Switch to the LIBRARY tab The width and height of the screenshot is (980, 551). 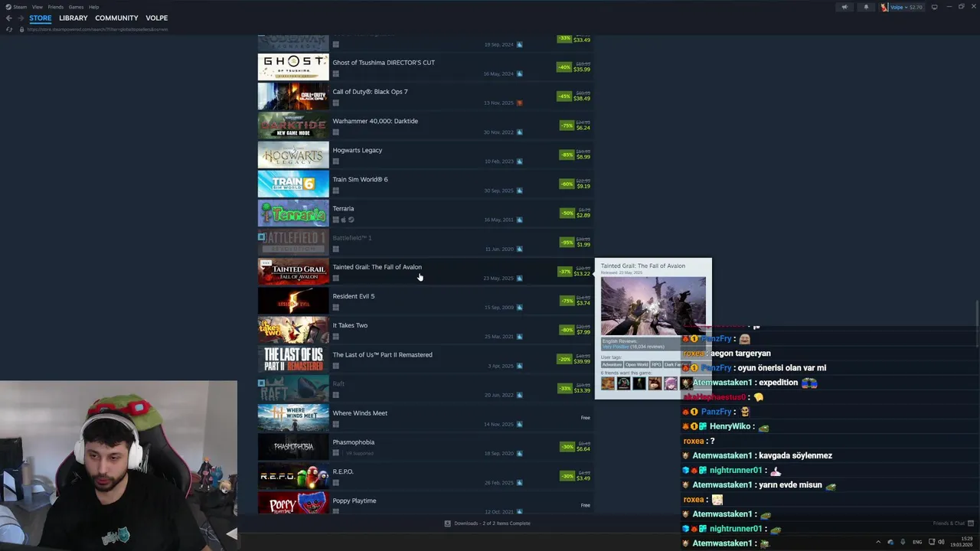tap(73, 18)
